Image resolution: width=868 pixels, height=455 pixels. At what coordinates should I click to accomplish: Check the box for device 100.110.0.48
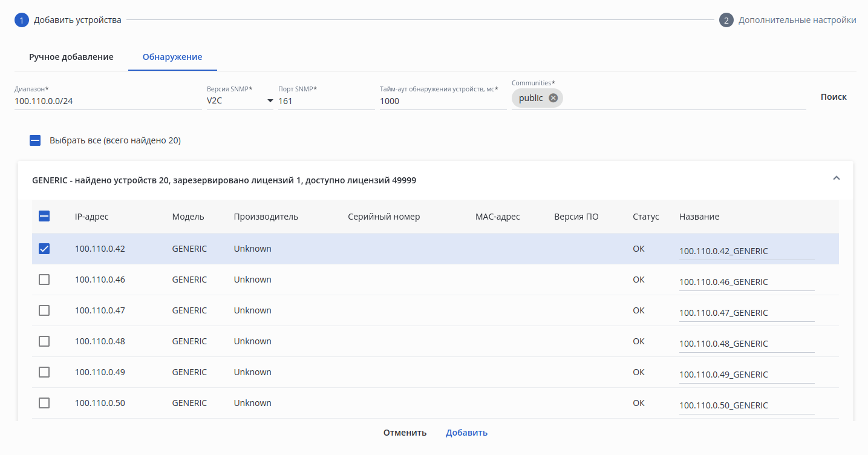tap(44, 341)
